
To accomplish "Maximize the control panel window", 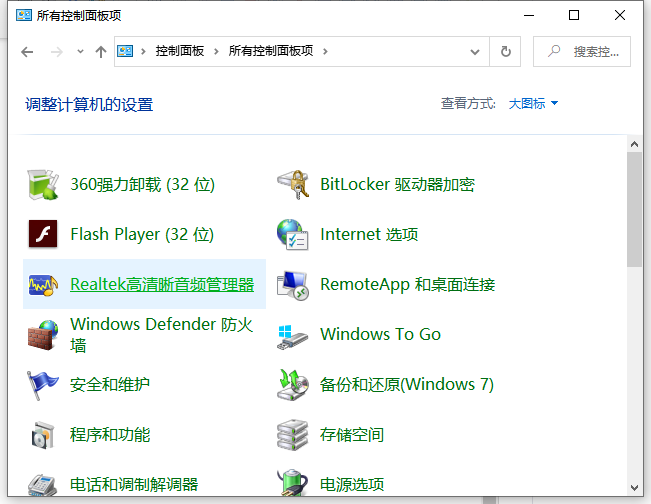I will [574, 15].
